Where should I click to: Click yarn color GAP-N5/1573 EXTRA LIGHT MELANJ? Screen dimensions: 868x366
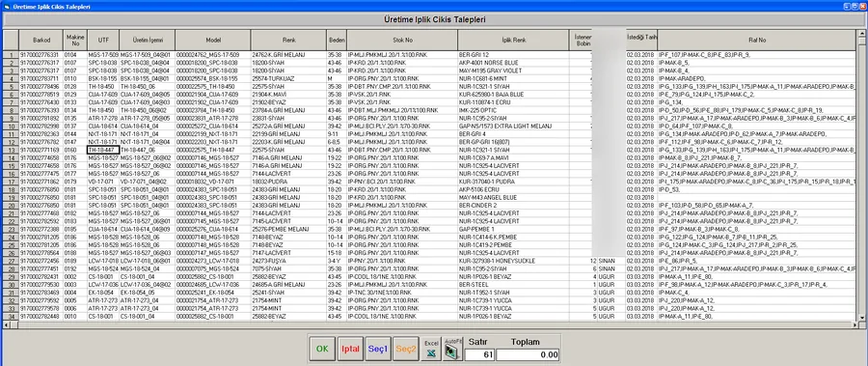click(x=513, y=126)
